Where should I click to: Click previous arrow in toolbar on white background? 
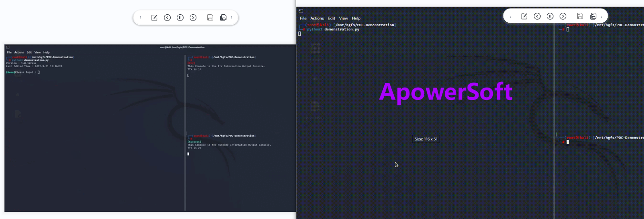pyautogui.click(x=167, y=18)
